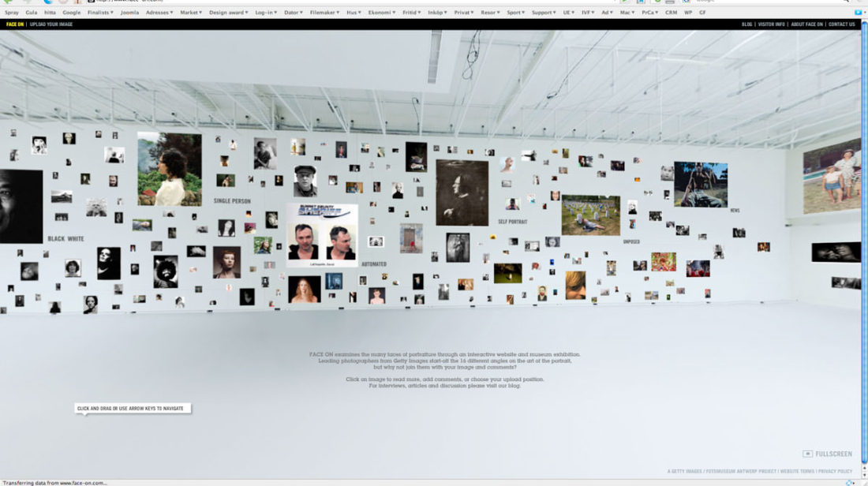Screen dimensions: 868x486
Task: Open the two men mugshot image
Action: [x=322, y=235]
